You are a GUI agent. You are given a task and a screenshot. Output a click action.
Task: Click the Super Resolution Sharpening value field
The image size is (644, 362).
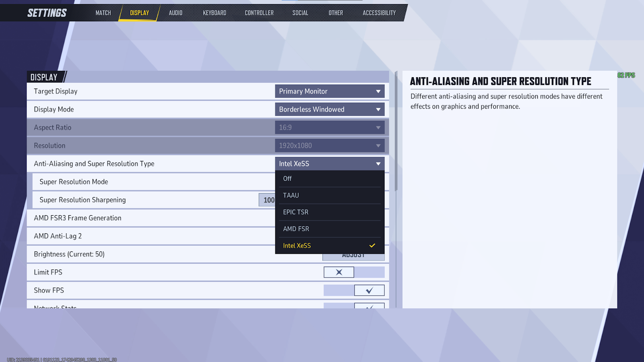pyautogui.click(x=267, y=200)
